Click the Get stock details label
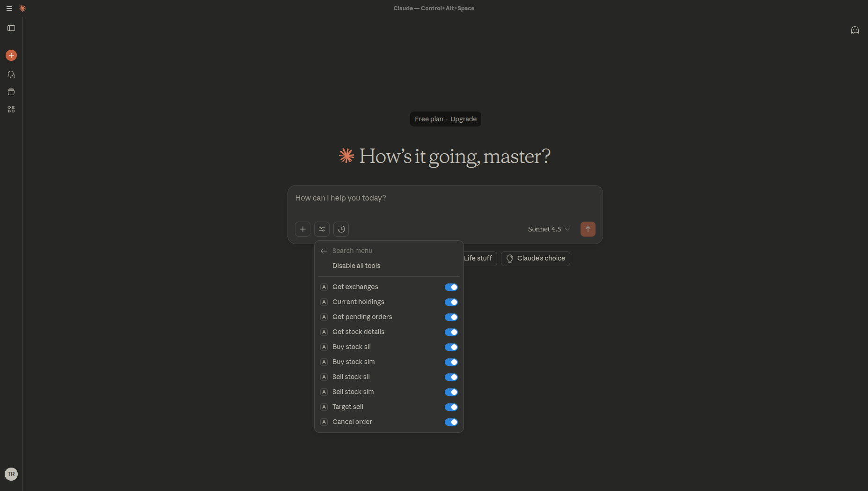The width and height of the screenshot is (868, 491). click(x=358, y=332)
